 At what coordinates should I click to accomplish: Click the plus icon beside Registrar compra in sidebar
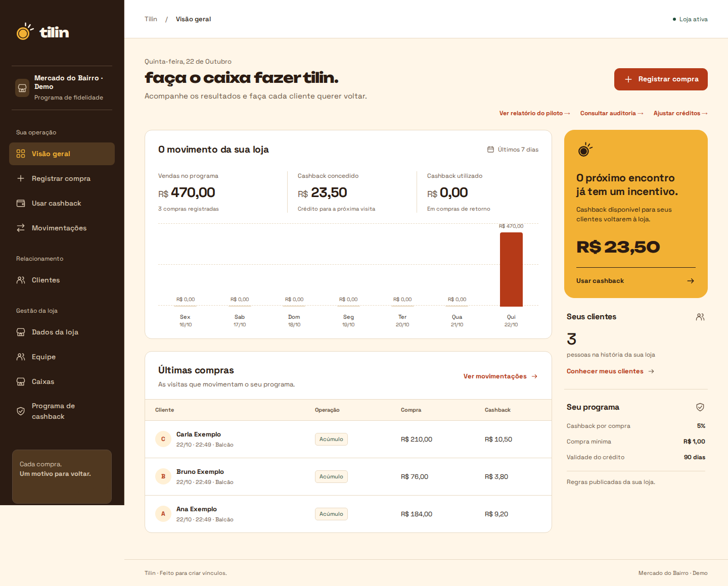click(21, 178)
